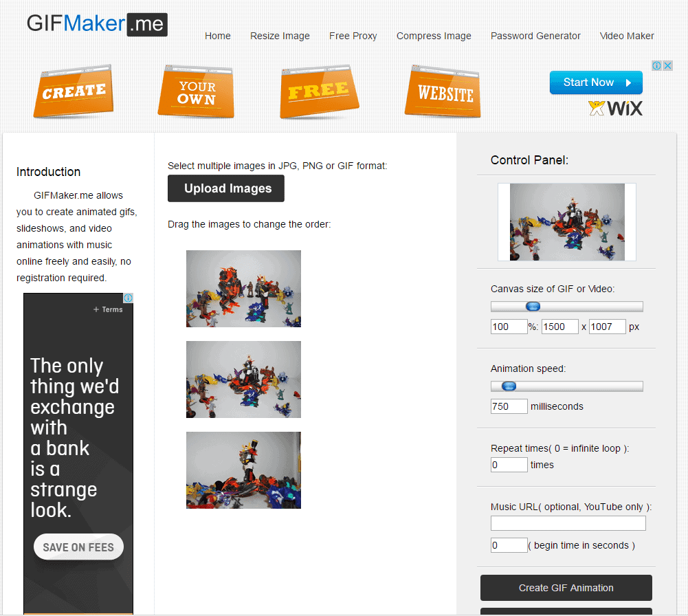Select the first uploaded image thumbnail

pos(243,289)
